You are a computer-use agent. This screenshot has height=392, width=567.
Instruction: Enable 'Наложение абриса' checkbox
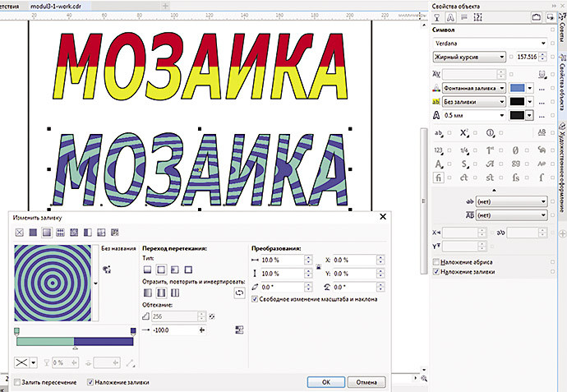436,262
